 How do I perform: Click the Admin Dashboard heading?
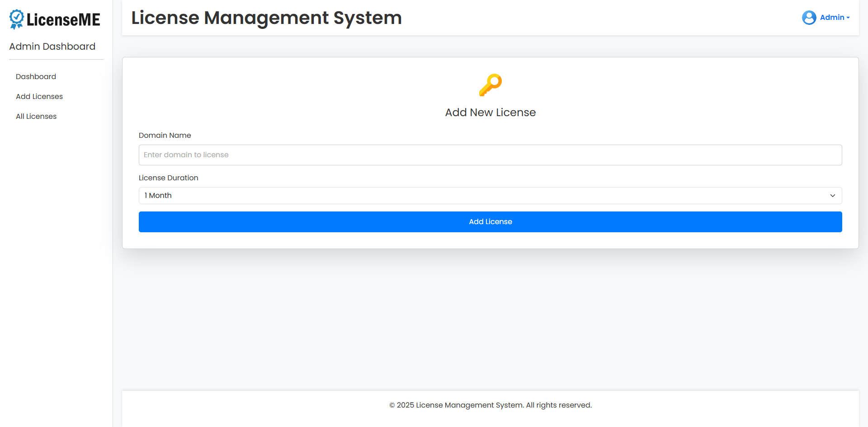52,46
